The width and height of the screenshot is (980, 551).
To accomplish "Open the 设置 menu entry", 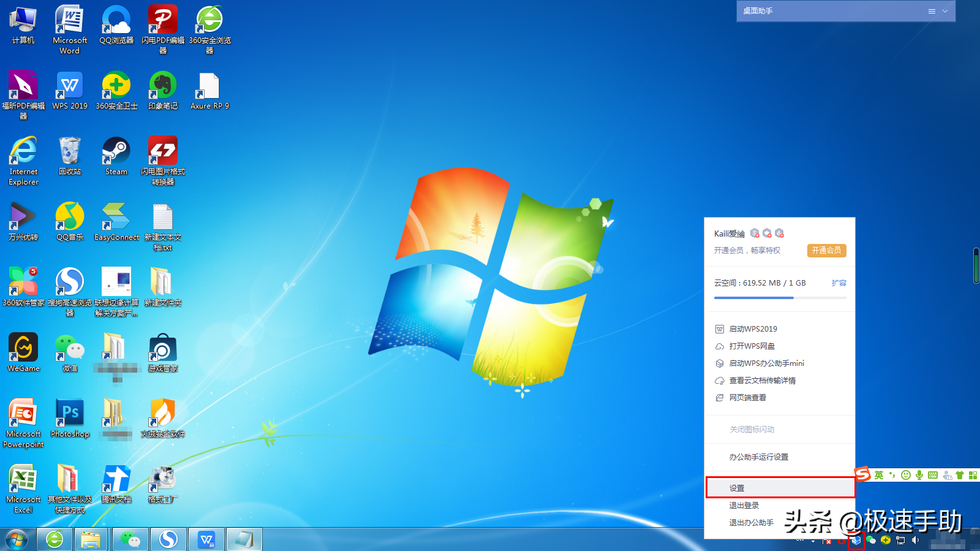I will [780, 488].
